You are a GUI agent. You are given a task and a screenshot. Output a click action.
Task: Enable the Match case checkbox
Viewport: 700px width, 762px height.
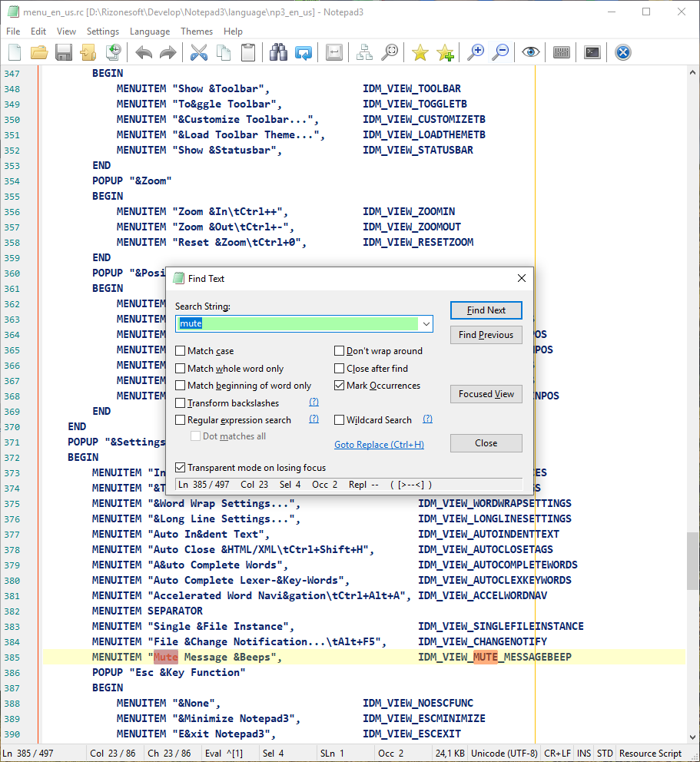pyautogui.click(x=181, y=351)
